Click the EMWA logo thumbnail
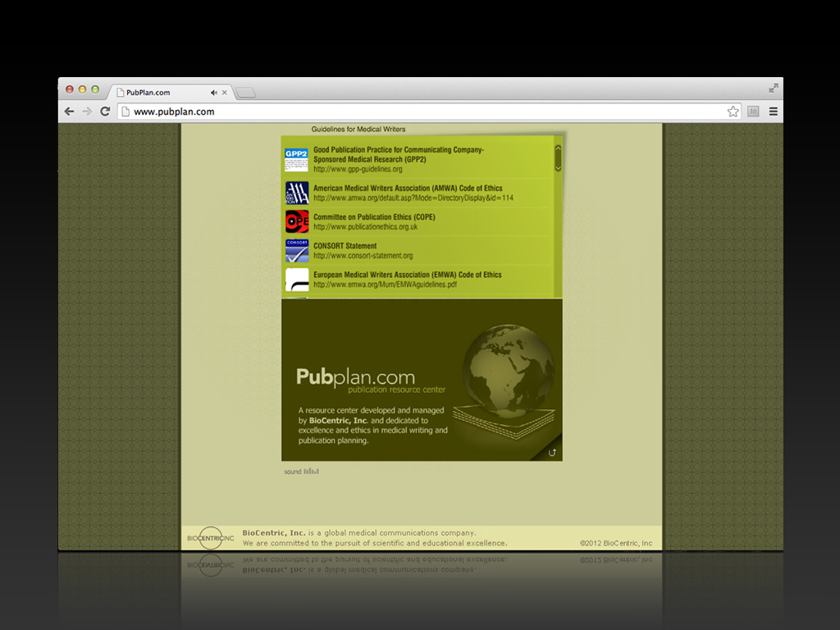Screen dimensions: 840x630 (297, 280)
